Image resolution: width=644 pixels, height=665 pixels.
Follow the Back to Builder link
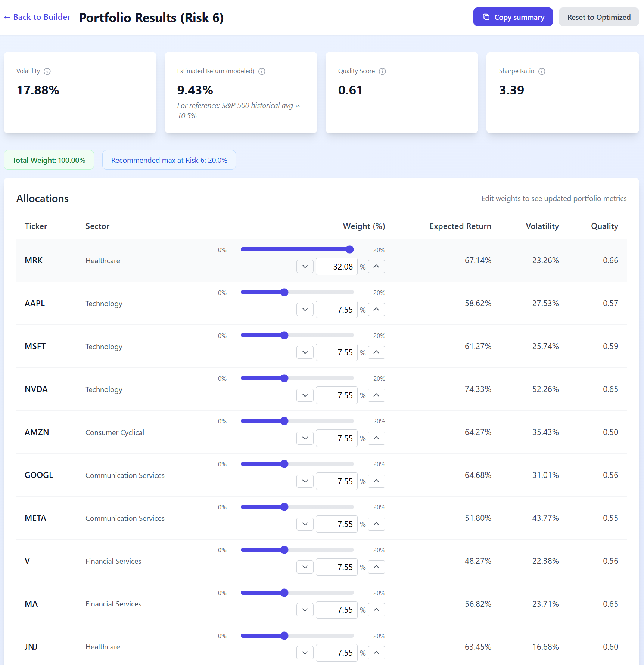41,17
